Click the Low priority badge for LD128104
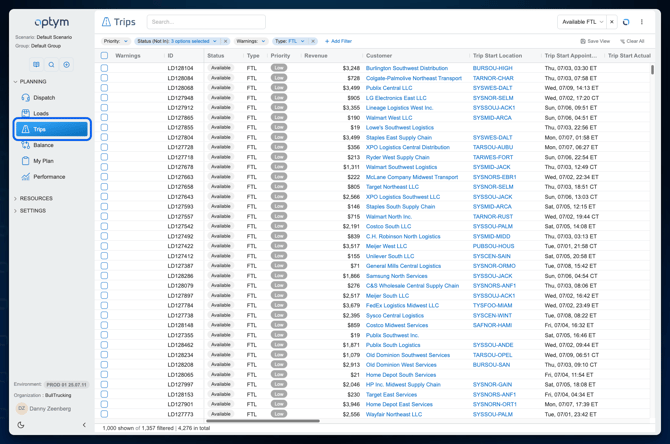 click(279, 68)
